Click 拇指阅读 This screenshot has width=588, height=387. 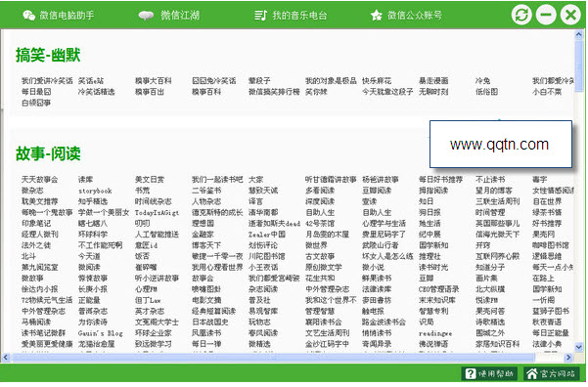coord(433,191)
